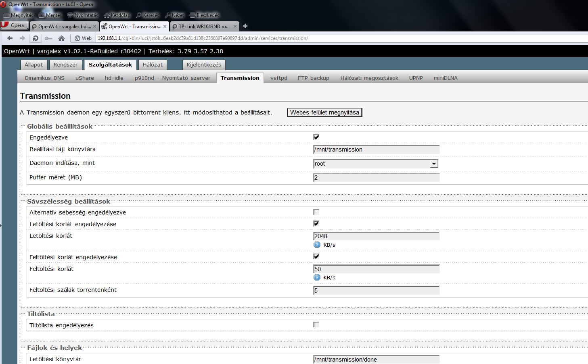Click Nézet in the Opera toolbar

(x=174, y=15)
